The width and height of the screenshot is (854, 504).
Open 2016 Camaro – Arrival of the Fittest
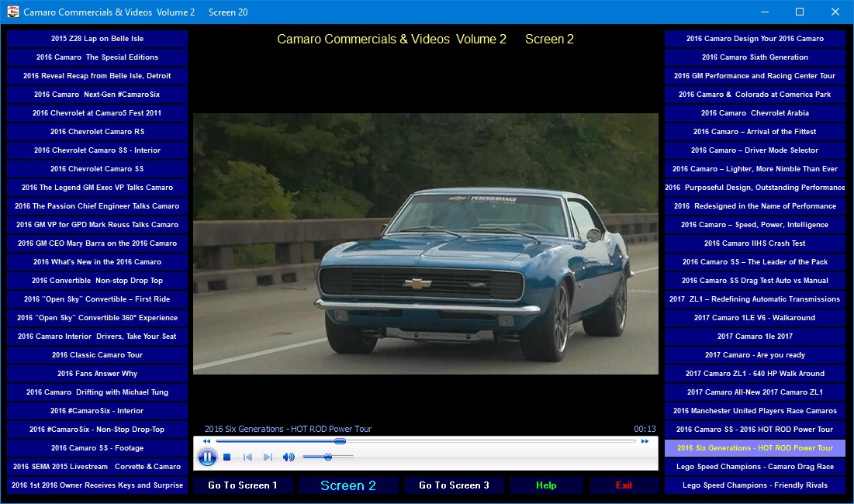point(755,132)
